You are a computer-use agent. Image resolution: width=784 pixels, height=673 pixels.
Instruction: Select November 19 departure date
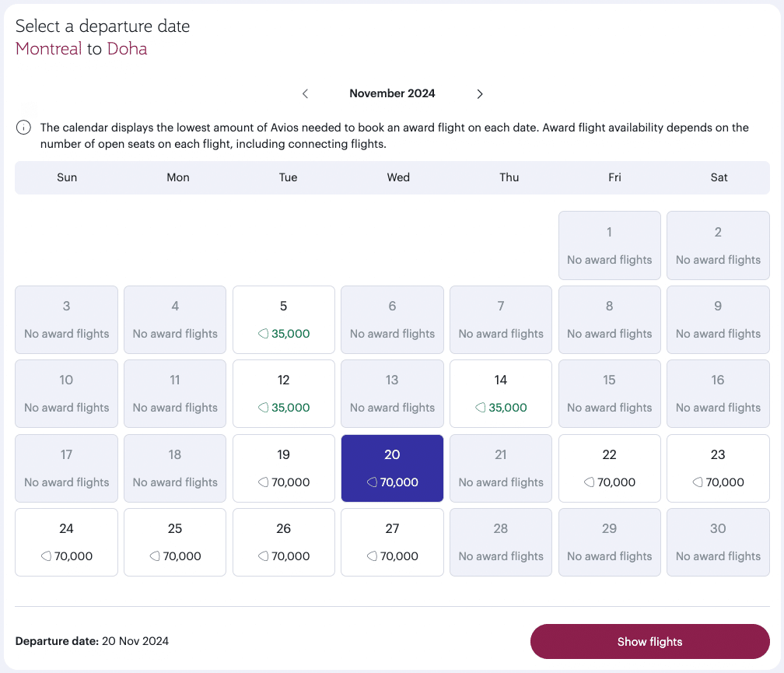click(x=283, y=468)
